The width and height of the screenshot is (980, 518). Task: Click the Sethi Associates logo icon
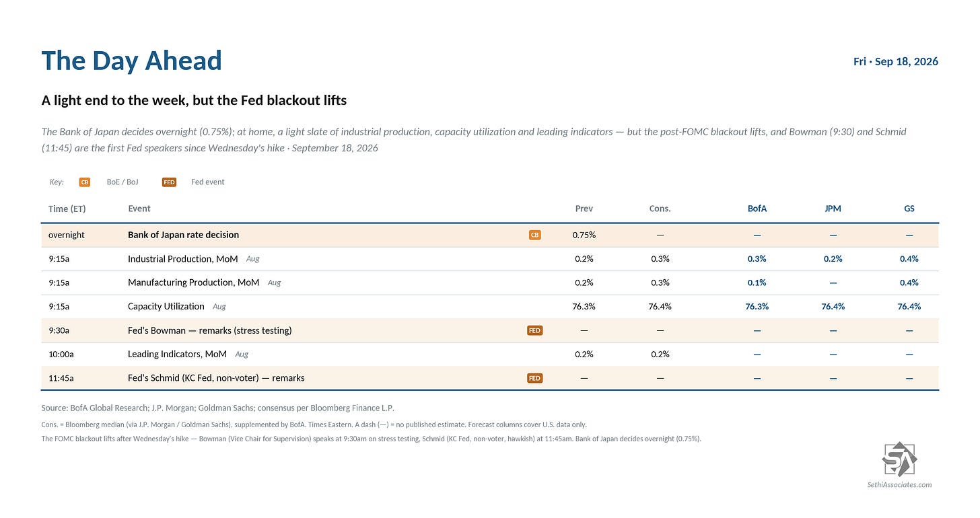click(899, 459)
